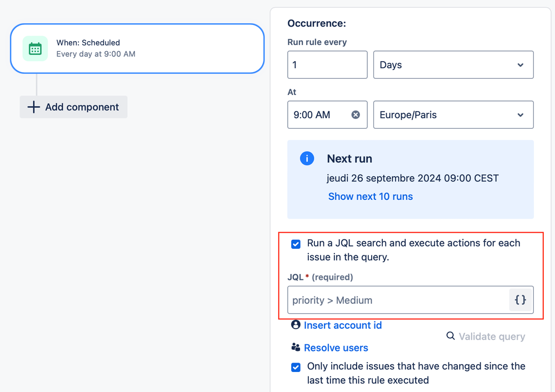Image resolution: width=555 pixels, height=392 pixels.
Task: Click into the JQL query text field
Action: (x=397, y=300)
